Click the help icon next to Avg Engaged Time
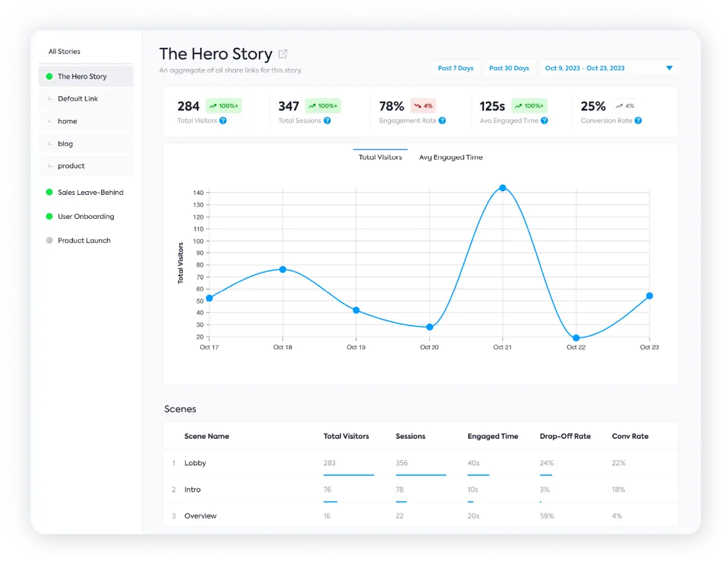Viewport: 728px width, 562px height. [x=544, y=121]
